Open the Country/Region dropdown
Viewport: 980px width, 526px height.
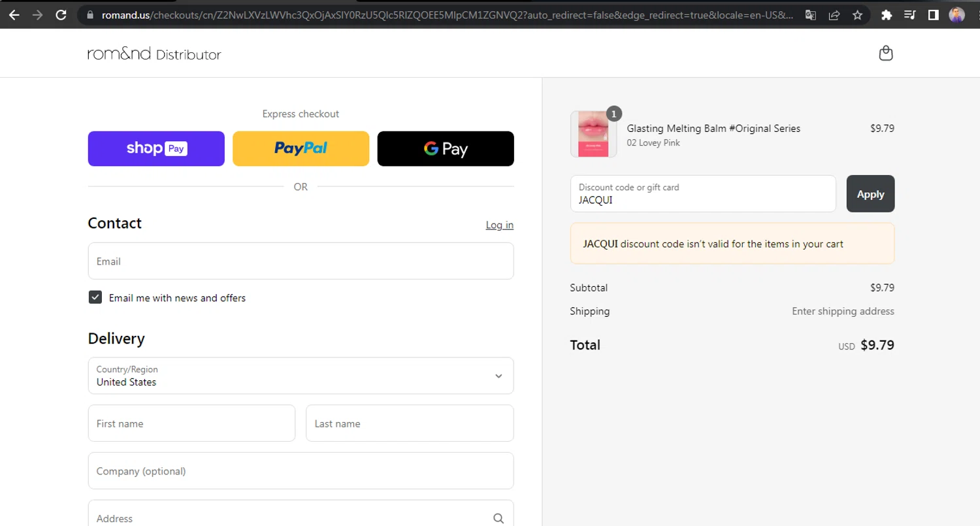(301, 376)
